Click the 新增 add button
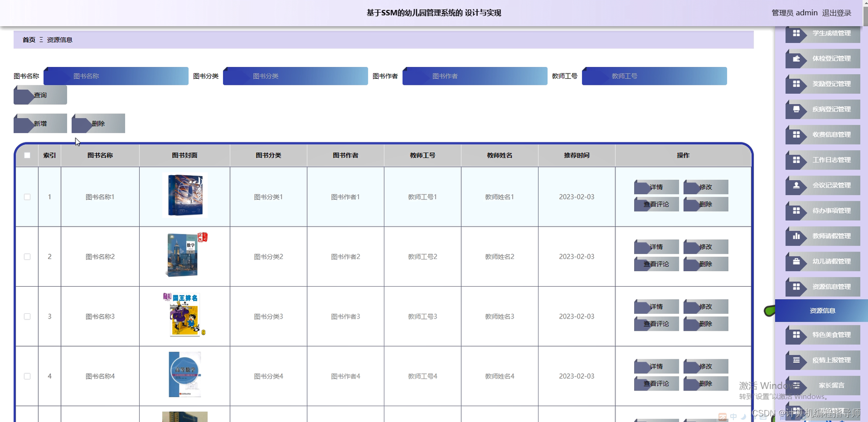 [x=40, y=124]
